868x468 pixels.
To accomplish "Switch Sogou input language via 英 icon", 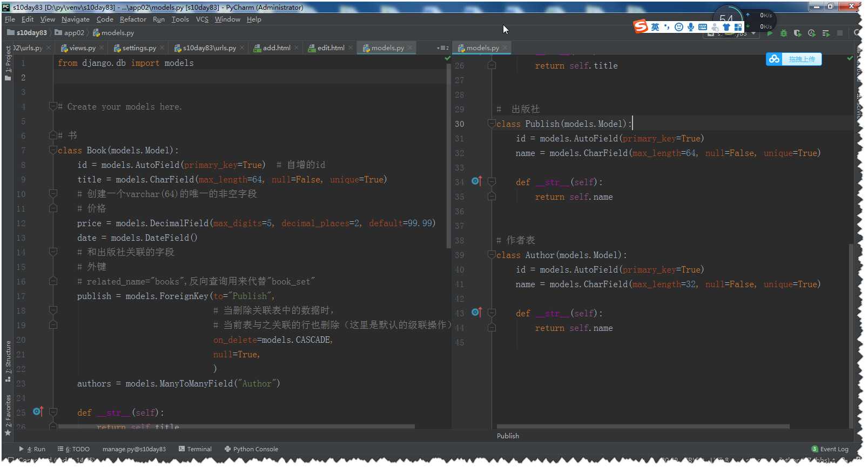I will pyautogui.click(x=655, y=27).
